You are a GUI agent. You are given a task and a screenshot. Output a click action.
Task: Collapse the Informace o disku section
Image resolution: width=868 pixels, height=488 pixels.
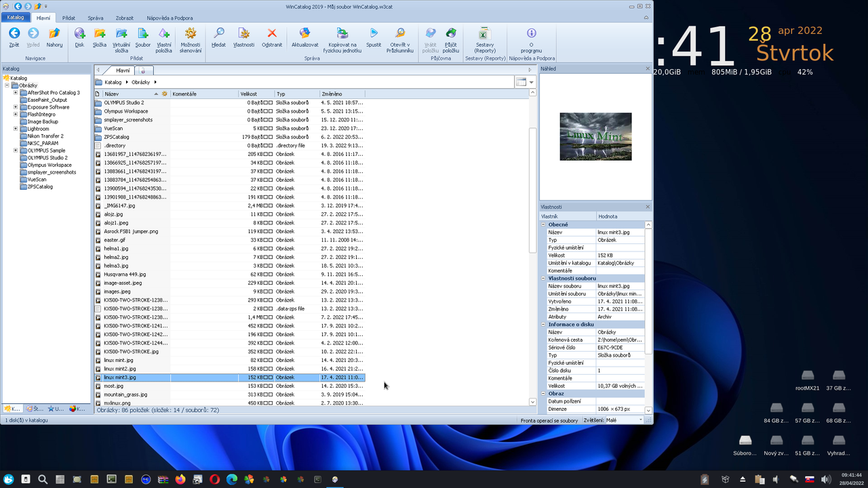tap(543, 324)
